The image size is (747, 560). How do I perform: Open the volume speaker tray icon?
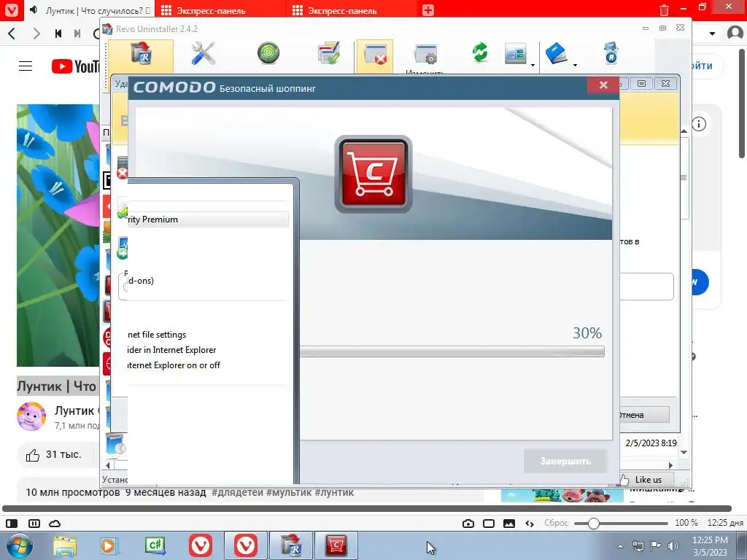point(673,546)
